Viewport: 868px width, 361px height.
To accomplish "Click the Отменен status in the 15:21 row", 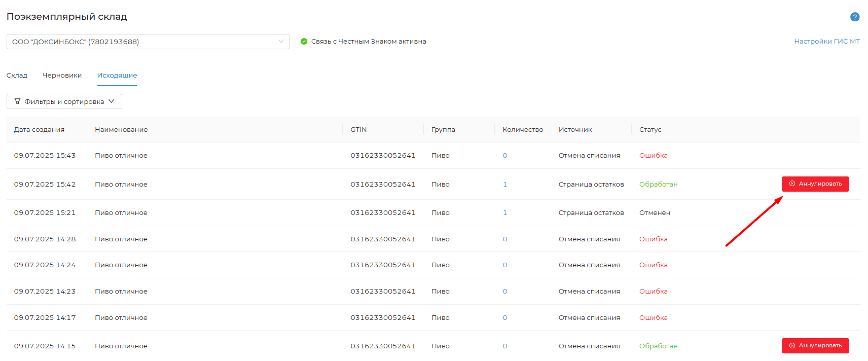I will [655, 213].
